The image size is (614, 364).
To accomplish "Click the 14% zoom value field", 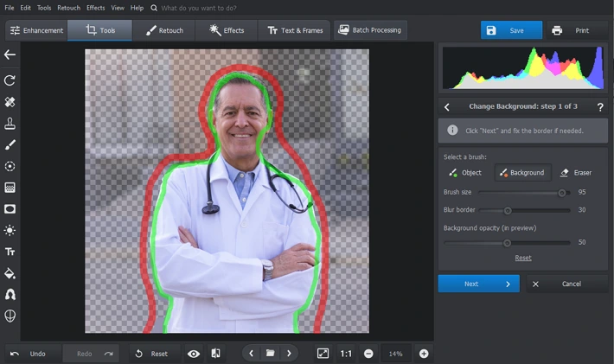I will click(x=395, y=354).
